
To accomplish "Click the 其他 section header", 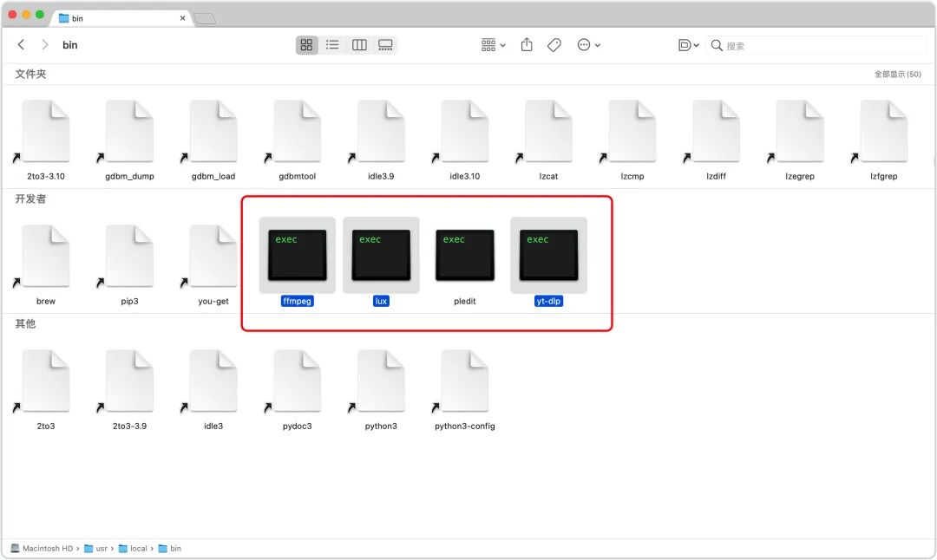I will [25, 323].
